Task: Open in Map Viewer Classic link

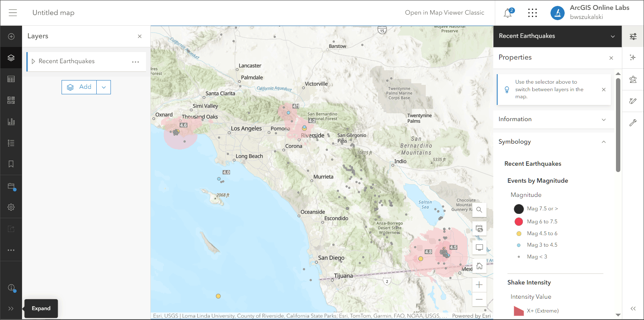Action: 444,13
